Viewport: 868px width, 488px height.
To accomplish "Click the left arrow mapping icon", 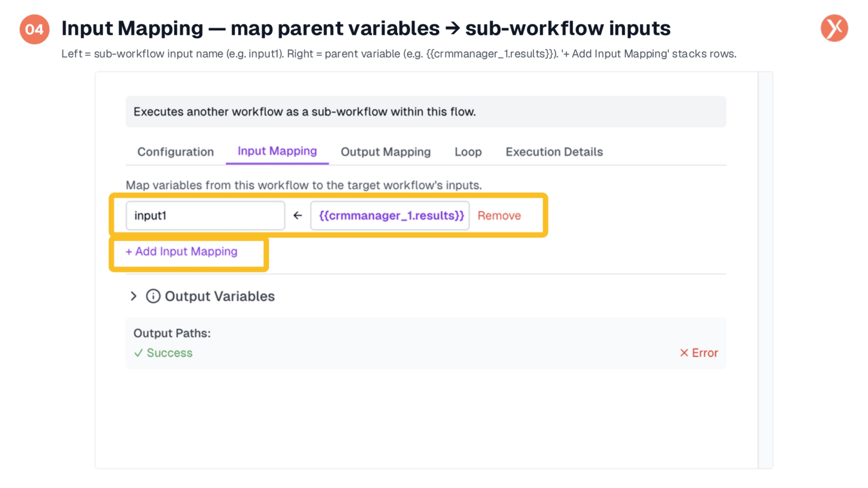I will [x=297, y=216].
